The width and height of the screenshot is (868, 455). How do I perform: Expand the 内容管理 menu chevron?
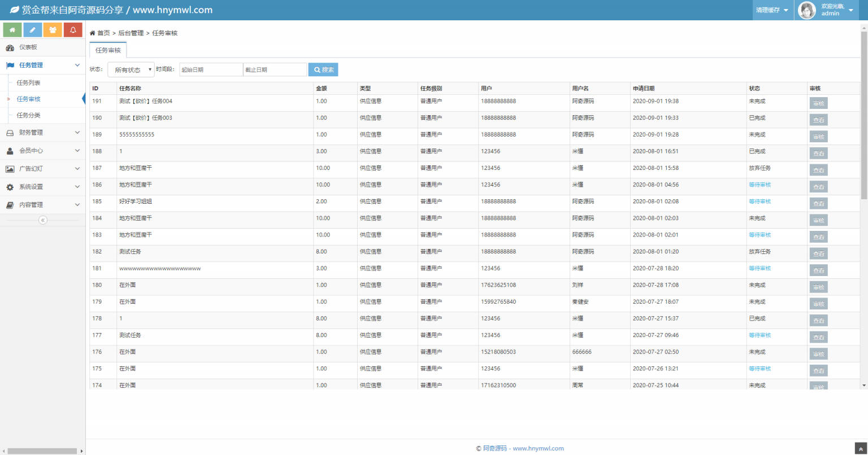pos(77,205)
